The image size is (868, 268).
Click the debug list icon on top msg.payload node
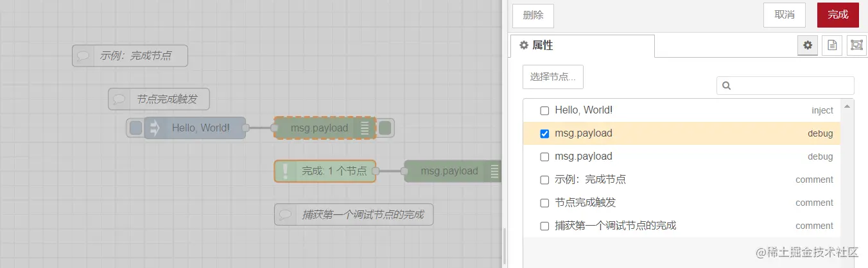[x=365, y=128]
